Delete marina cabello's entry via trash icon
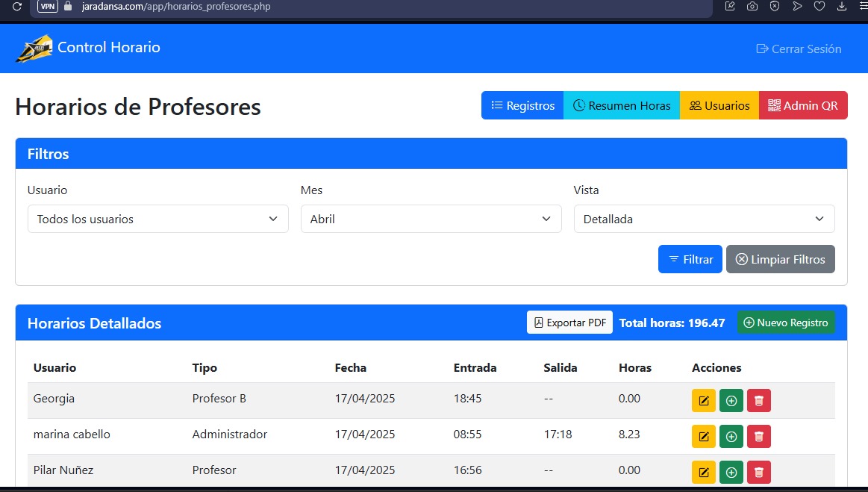868x492 pixels. 758,436
